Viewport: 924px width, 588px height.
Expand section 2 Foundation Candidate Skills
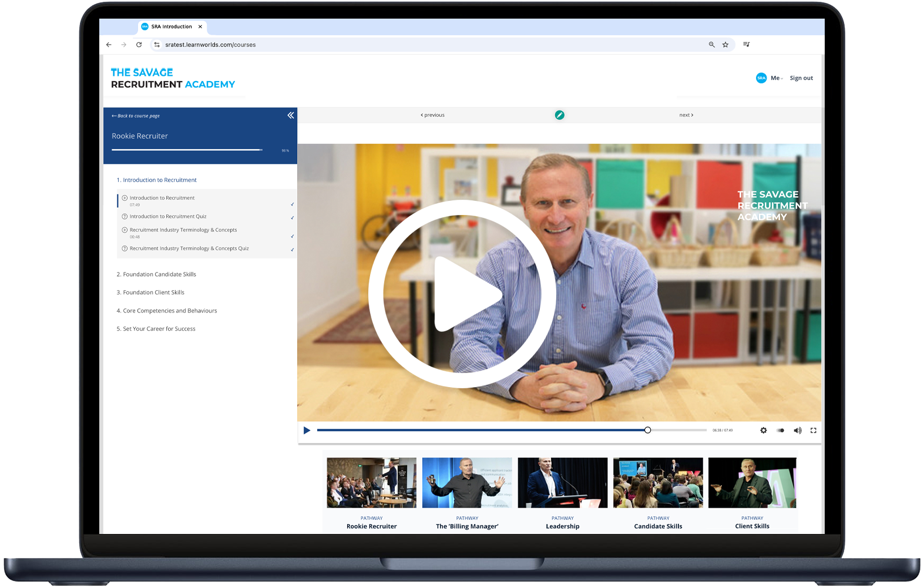click(x=156, y=274)
